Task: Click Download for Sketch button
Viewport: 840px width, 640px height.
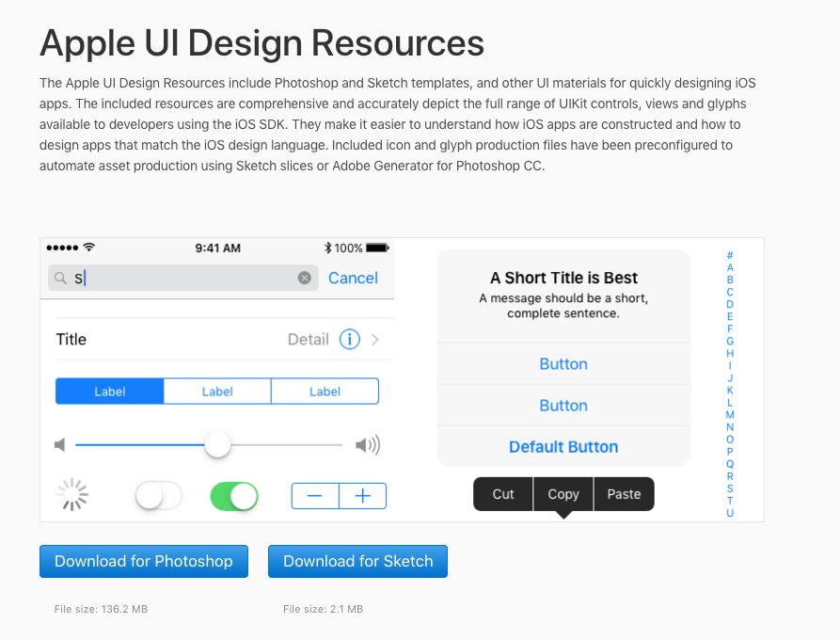Action: click(357, 561)
